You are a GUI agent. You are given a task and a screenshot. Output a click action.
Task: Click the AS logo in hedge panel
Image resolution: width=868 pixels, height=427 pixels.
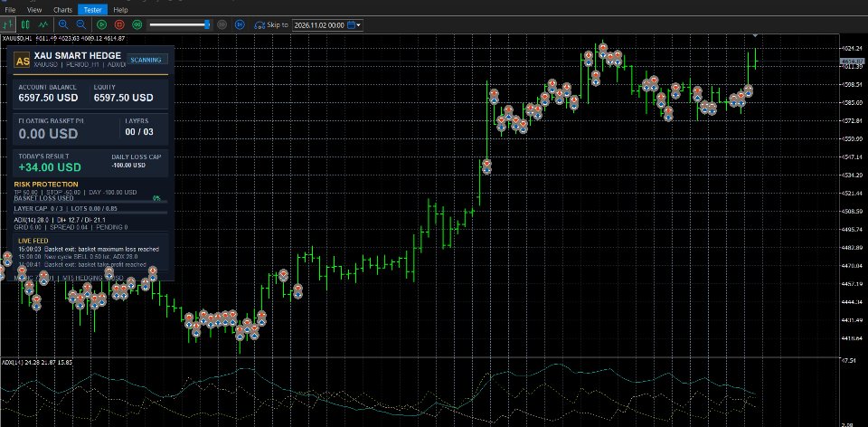[22, 61]
